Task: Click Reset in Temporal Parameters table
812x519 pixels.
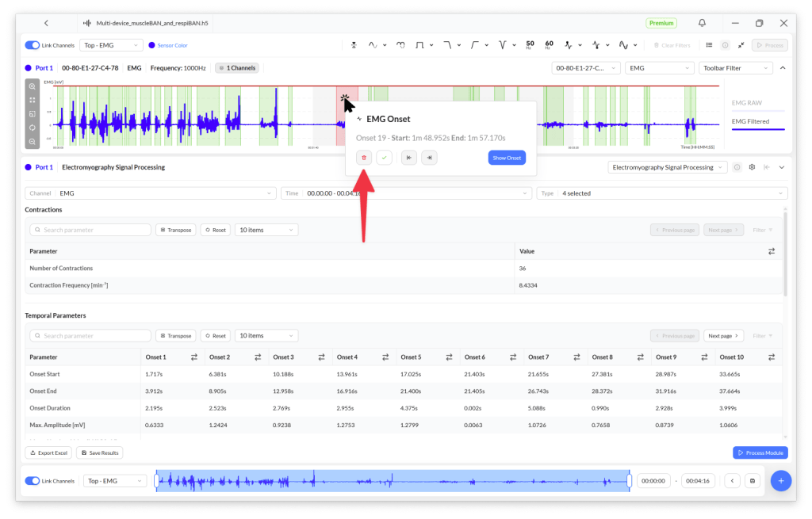Action: coord(216,336)
